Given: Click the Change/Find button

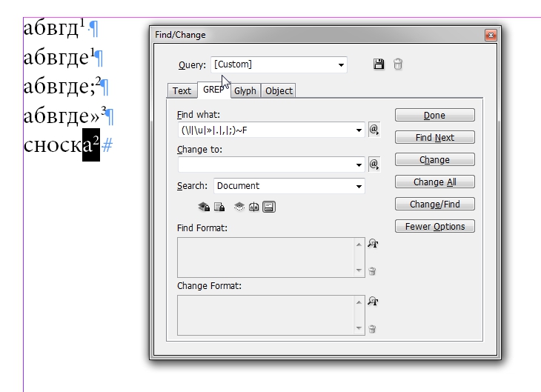Looking at the screenshot, I should tap(435, 205).
